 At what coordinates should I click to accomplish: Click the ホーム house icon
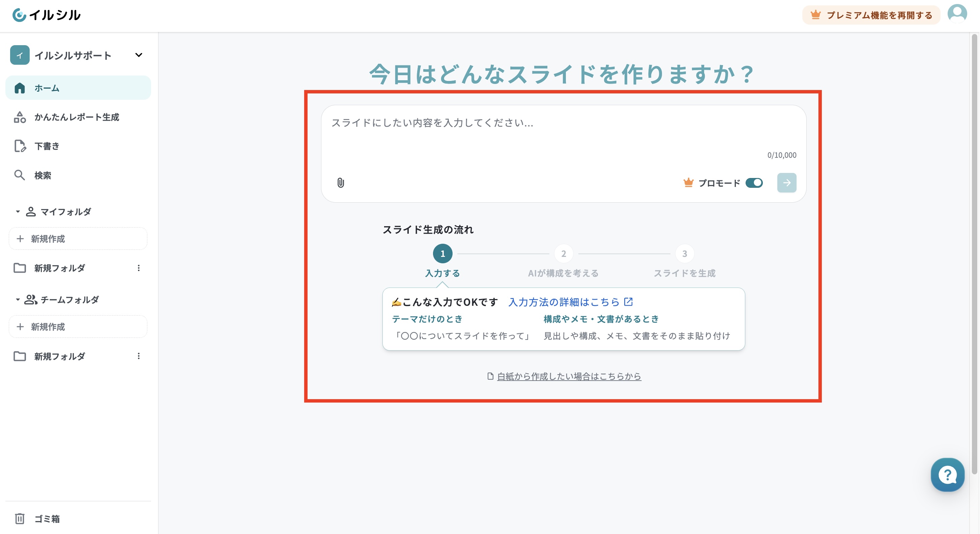point(20,88)
